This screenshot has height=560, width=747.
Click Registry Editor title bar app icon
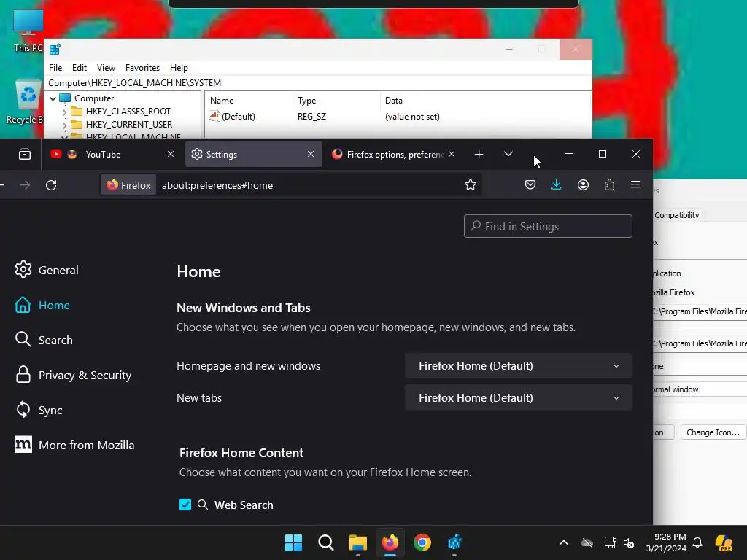click(x=55, y=49)
